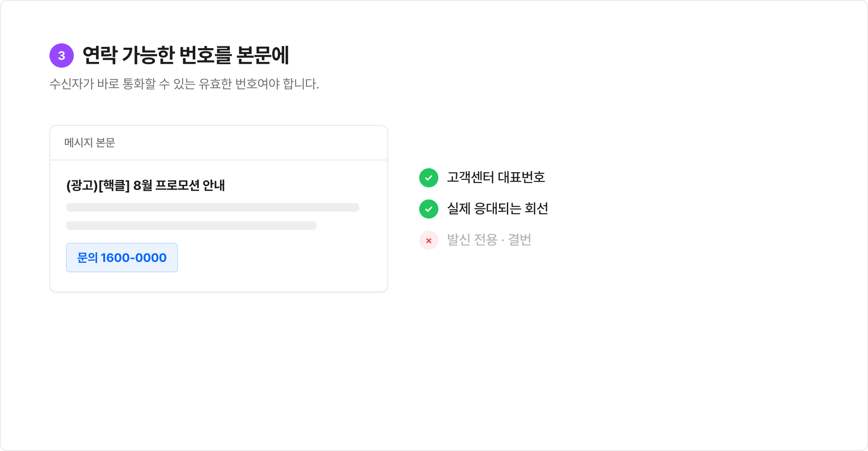The height and width of the screenshot is (451, 868).
Task: Click the purple step 3 badge
Action: tap(62, 56)
